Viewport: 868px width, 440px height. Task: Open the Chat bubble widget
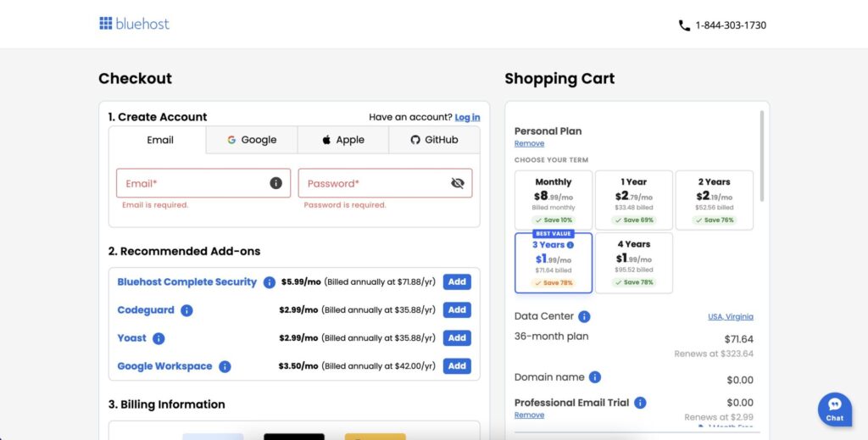coord(835,409)
